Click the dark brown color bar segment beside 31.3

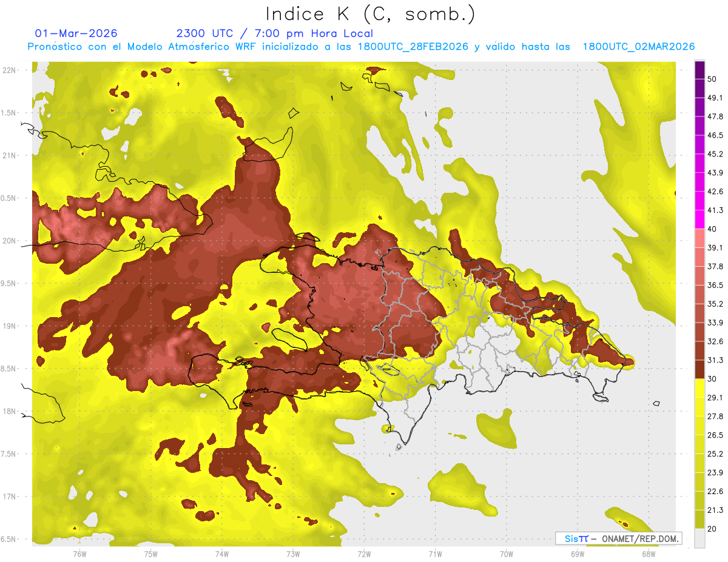point(700,369)
